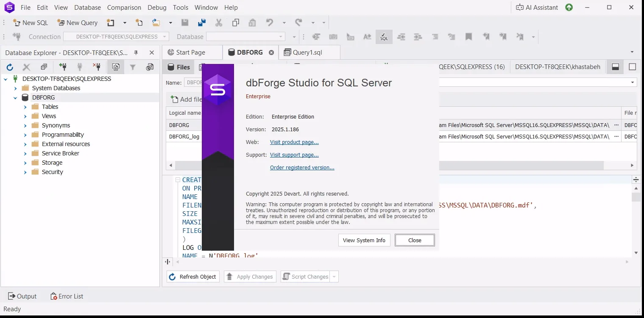Viewport: 644px width, 318px height.
Task: Click the Open File folder icon
Action: tap(156, 23)
